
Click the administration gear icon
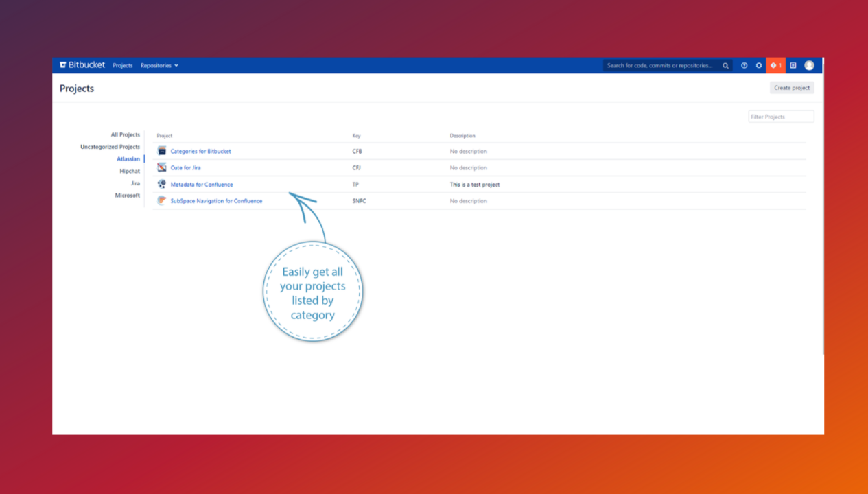click(x=758, y=65)
